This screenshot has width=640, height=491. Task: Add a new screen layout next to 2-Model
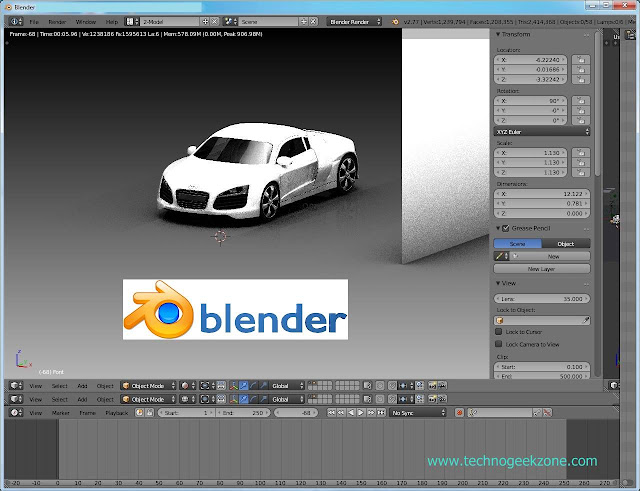pos(205,21)
